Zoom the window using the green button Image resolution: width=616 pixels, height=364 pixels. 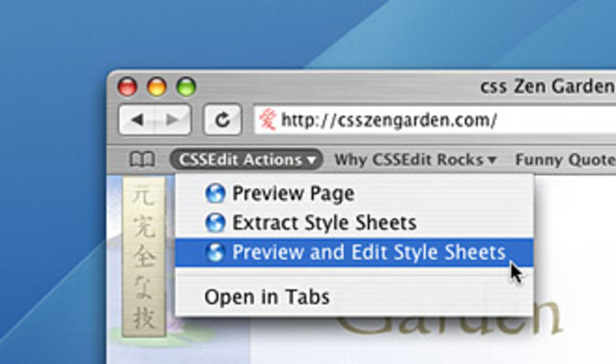(x=186, y=87)
